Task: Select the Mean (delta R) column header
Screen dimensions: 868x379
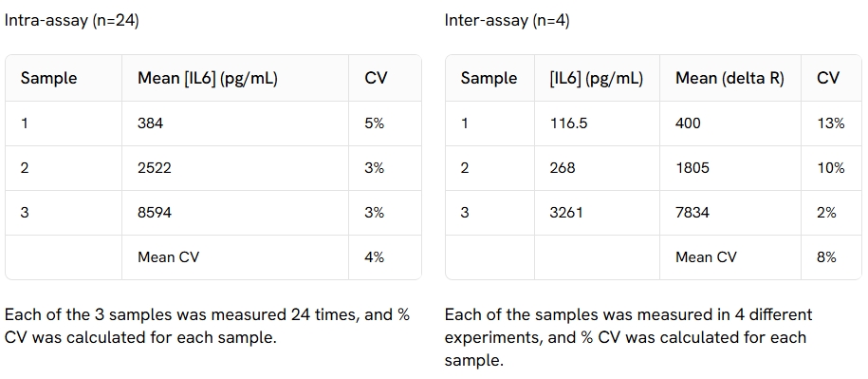Action: click(x=730, y=78)
